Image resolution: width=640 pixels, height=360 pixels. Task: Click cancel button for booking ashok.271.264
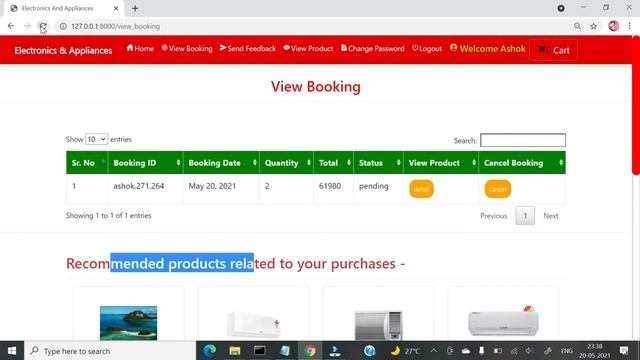point(498,189)
